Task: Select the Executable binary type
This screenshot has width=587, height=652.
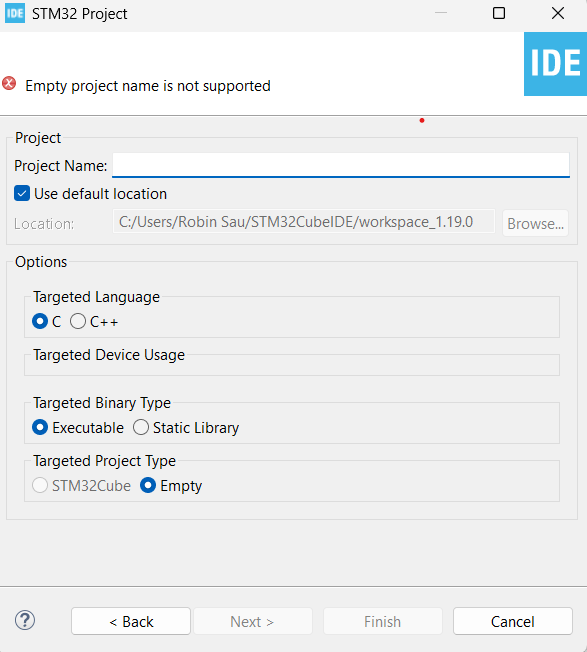Action: pyautogui.click(x=40, y=427)
